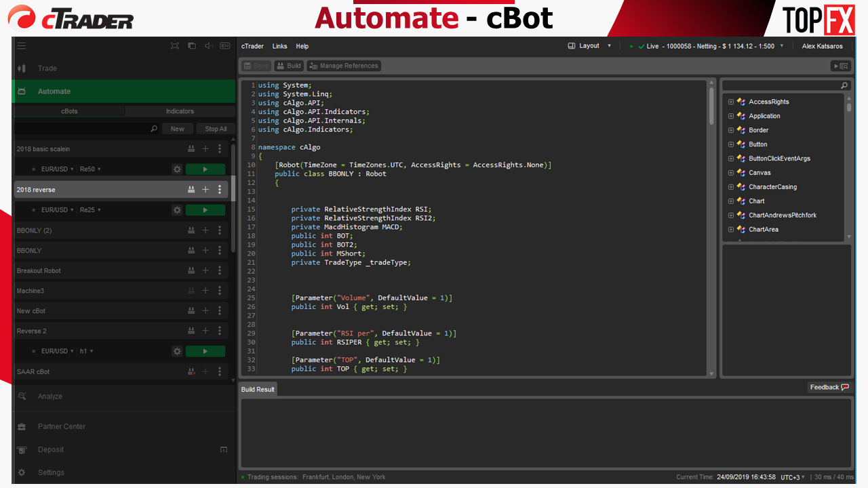868x488 pixels.
Task: Expand the Application tree node
Action: [x=731, y=117]
